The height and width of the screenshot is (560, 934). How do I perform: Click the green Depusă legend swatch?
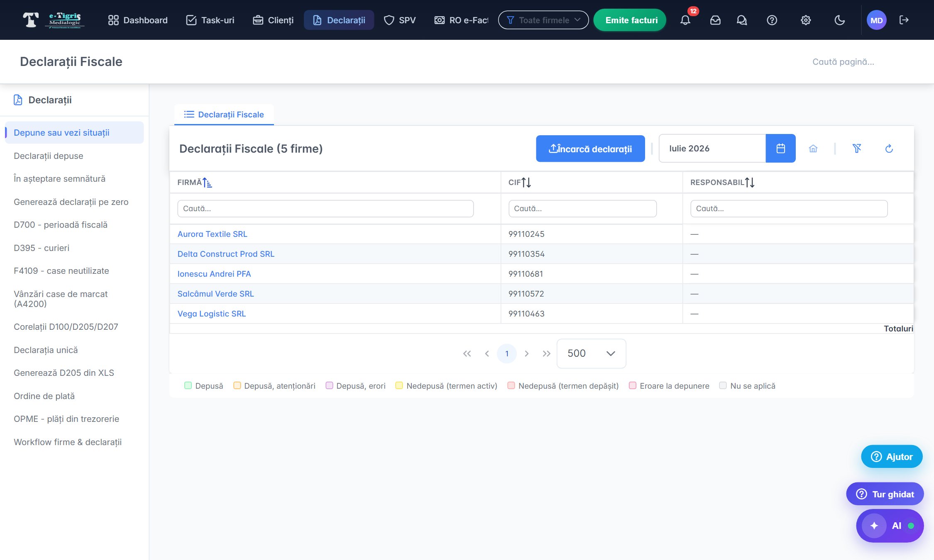pyautogui.click(x=188, y=385)
